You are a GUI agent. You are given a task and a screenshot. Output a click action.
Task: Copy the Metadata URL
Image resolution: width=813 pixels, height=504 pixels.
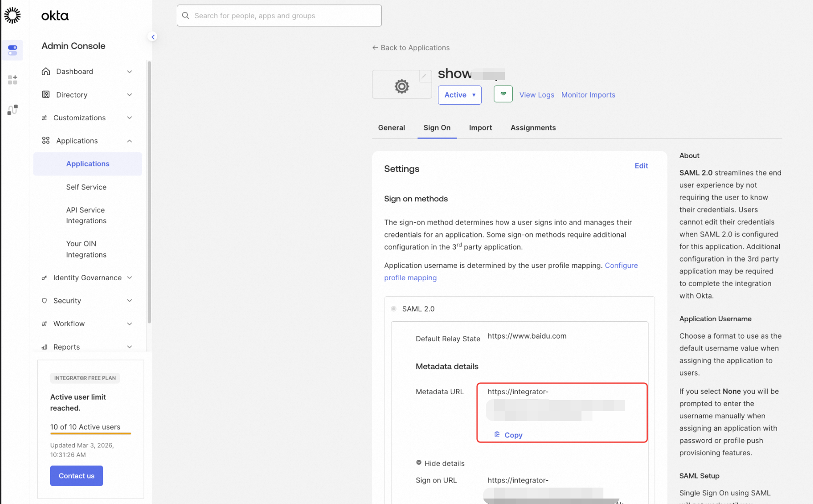[x=509, y=435]
